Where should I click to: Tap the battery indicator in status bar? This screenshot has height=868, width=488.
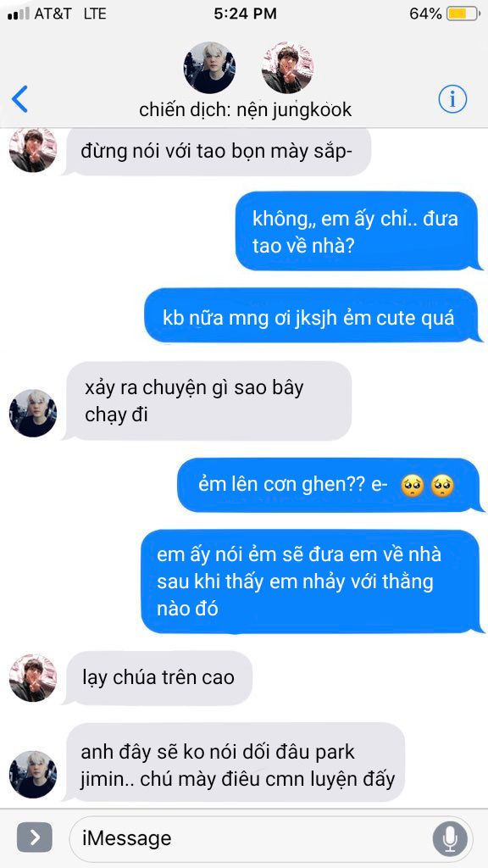coord(463,14)
